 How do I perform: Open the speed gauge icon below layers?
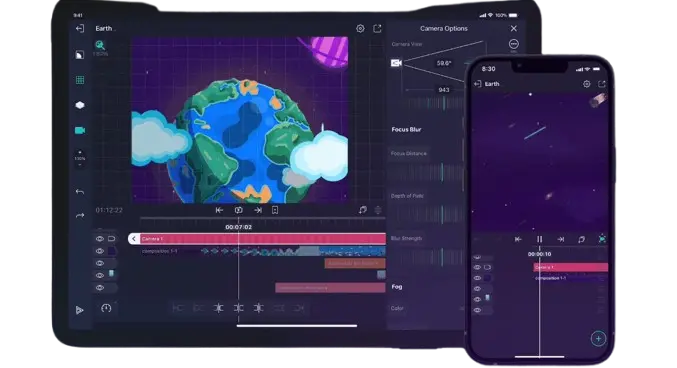pyautogui.click(x=106, y=308)
